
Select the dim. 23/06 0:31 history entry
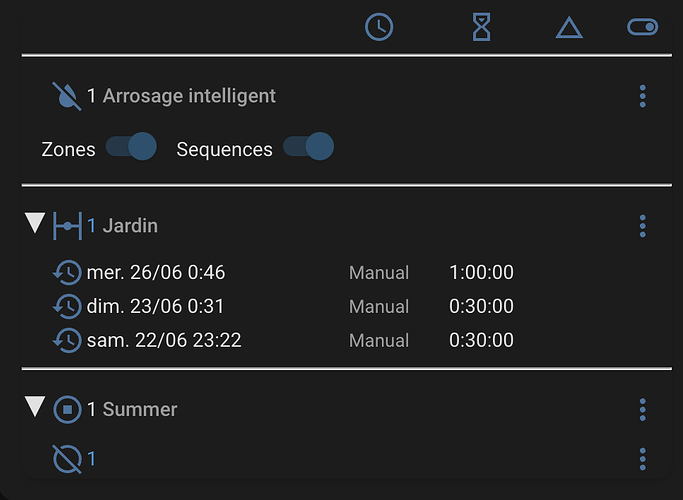[x=283, y=306]
